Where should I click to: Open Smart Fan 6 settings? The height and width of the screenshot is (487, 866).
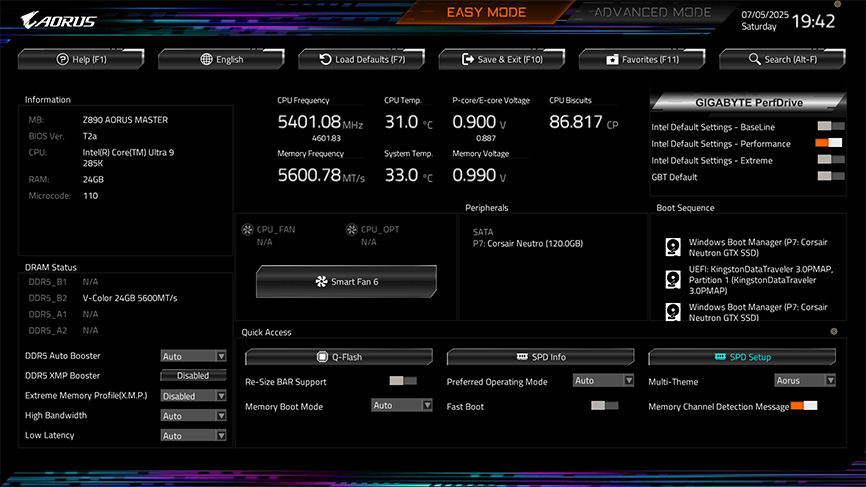pos(346,282)
